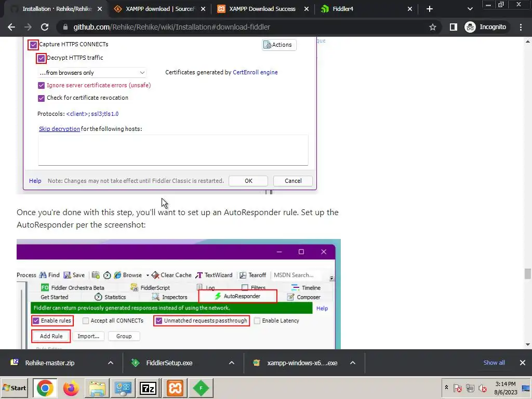The image size is (532, 399).
Task: Open the XAMPP icon in the taskbar
Action: 175,388
